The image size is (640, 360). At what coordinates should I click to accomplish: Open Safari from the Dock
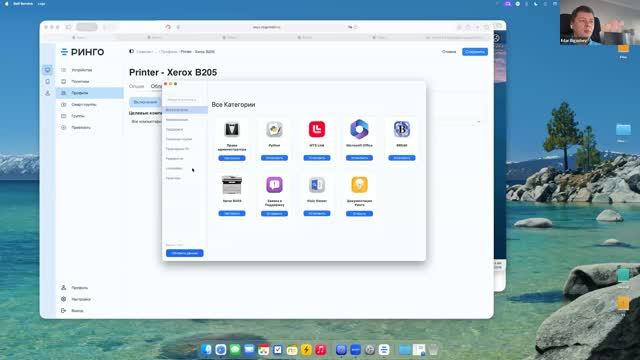[x=221, y=349]
